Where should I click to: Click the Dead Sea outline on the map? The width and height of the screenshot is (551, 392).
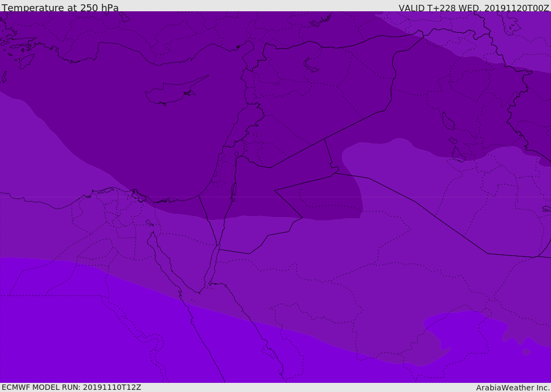coord(234,192)
